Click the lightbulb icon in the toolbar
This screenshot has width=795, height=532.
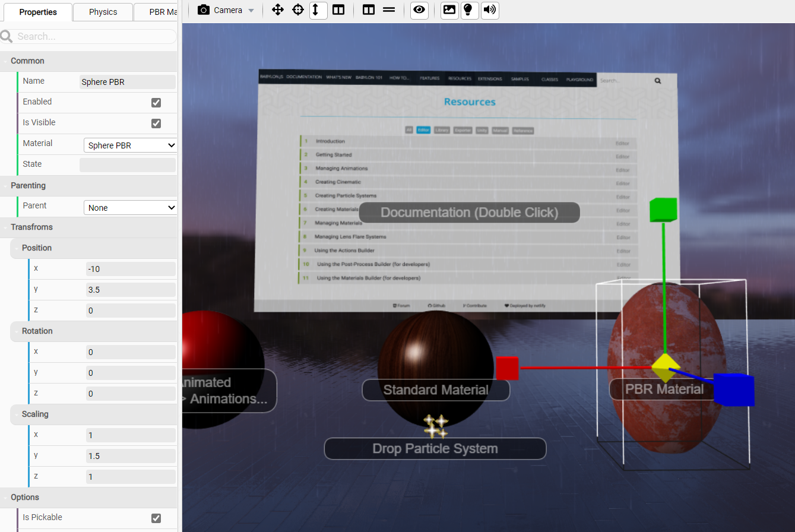469,10
